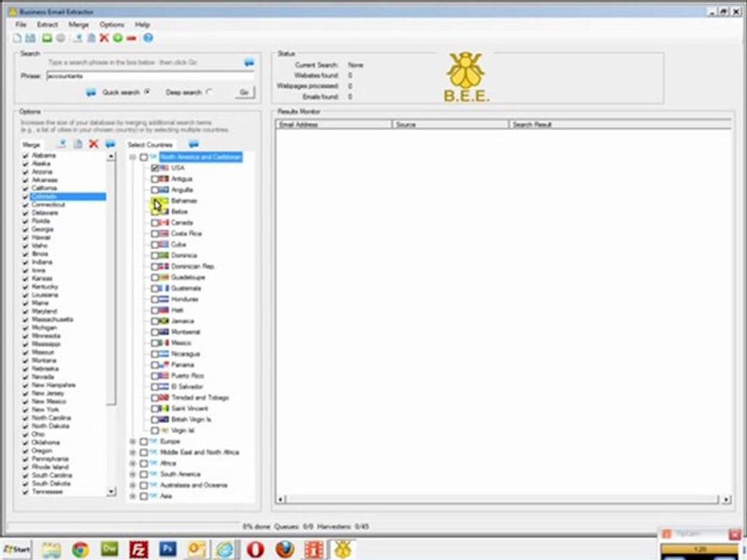This screenshot has height=560, width=747.
Task: Select the Bahamas country row
Action: pyautogui.click(x=184, y=201)
